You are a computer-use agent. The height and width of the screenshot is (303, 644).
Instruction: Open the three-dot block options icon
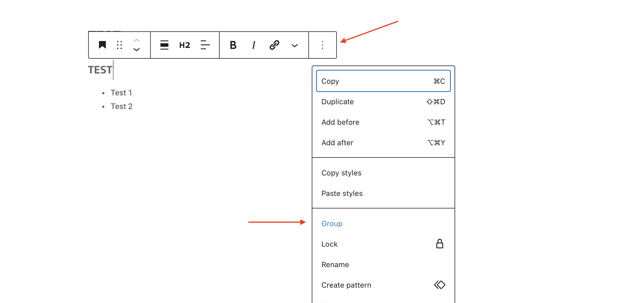click(x=322, y=45)
